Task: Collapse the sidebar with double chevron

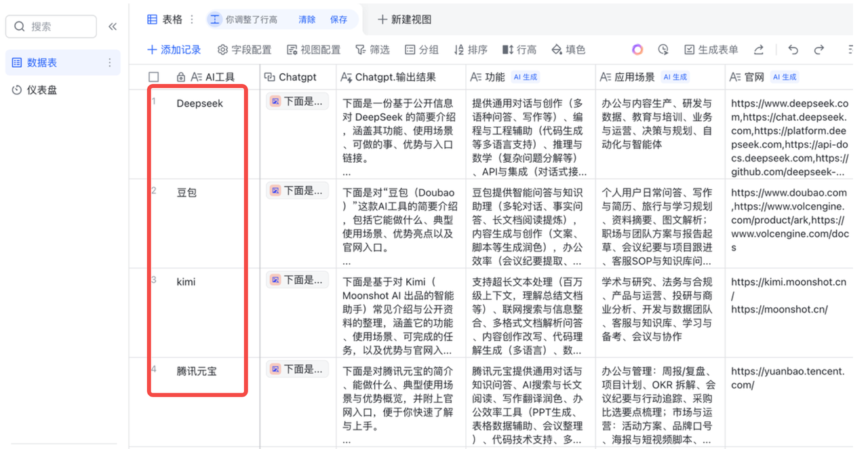Action: (113, 26)
